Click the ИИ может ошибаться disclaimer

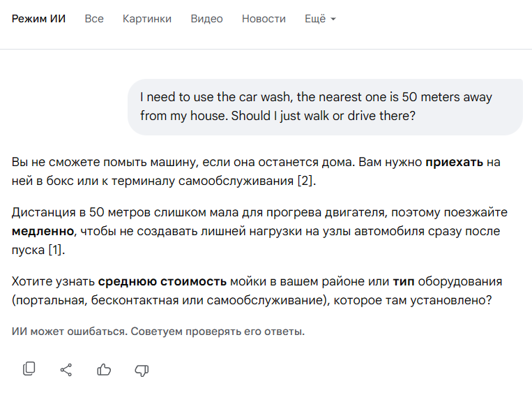(x=158, y=331)
